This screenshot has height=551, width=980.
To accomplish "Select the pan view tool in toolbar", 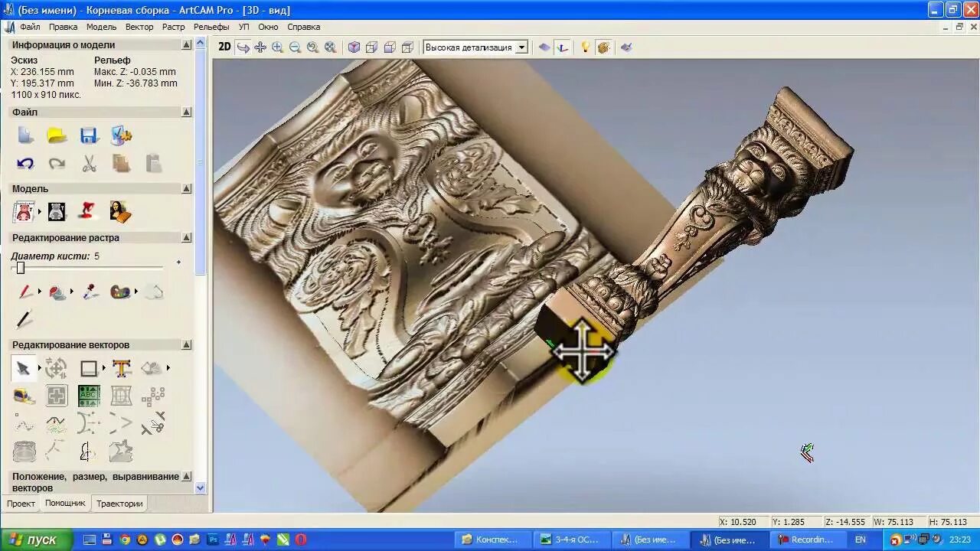I will (x=260, y=47).
